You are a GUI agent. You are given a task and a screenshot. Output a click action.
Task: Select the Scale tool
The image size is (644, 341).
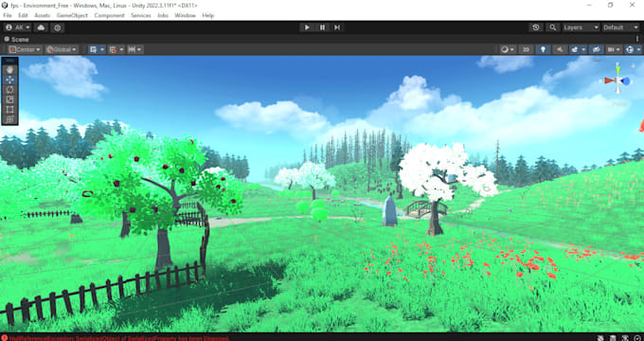[10, 99]
